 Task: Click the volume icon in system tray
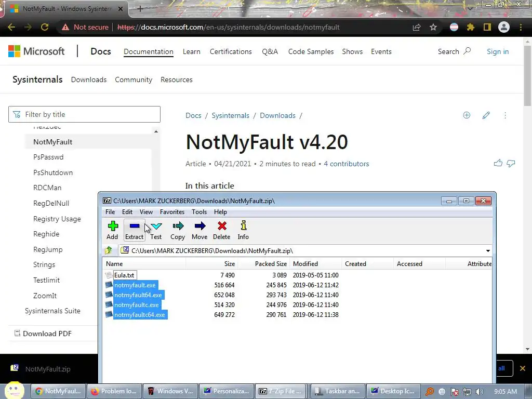tap(480, 392)
